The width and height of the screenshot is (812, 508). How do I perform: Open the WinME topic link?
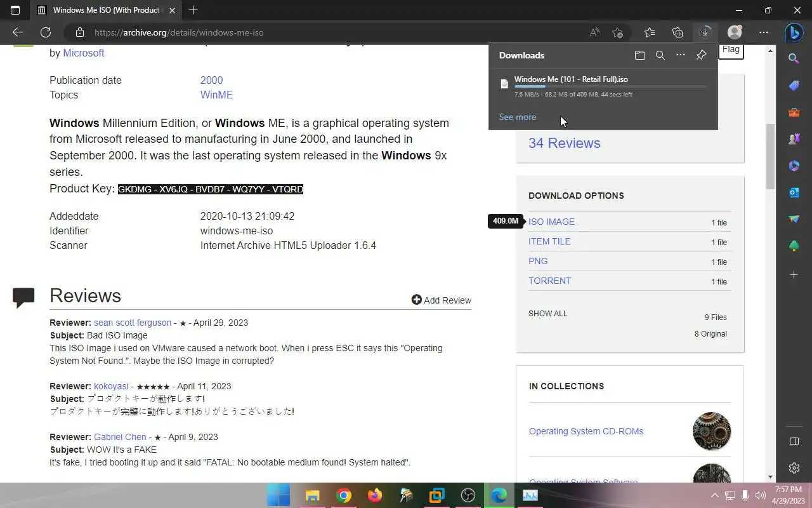coord(216,95)
